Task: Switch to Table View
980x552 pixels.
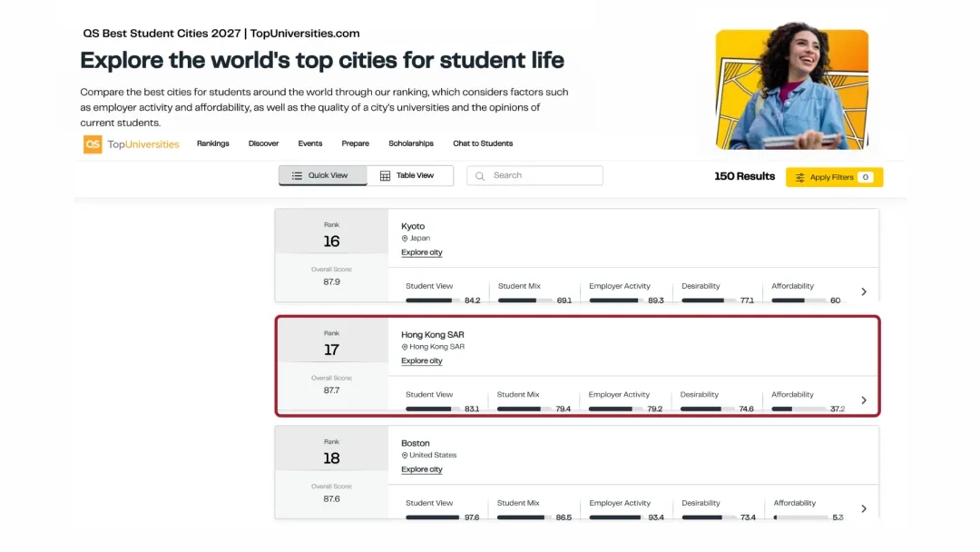Action: [410, 175]
